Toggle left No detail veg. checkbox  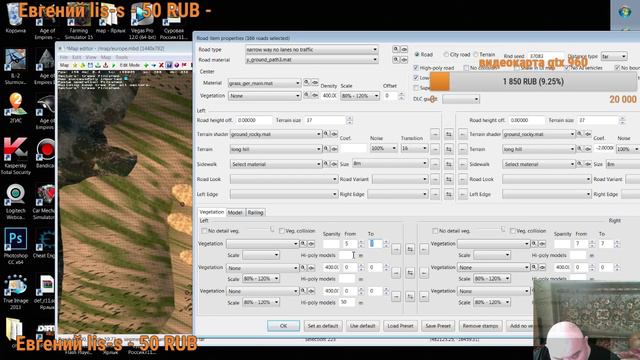204,231
